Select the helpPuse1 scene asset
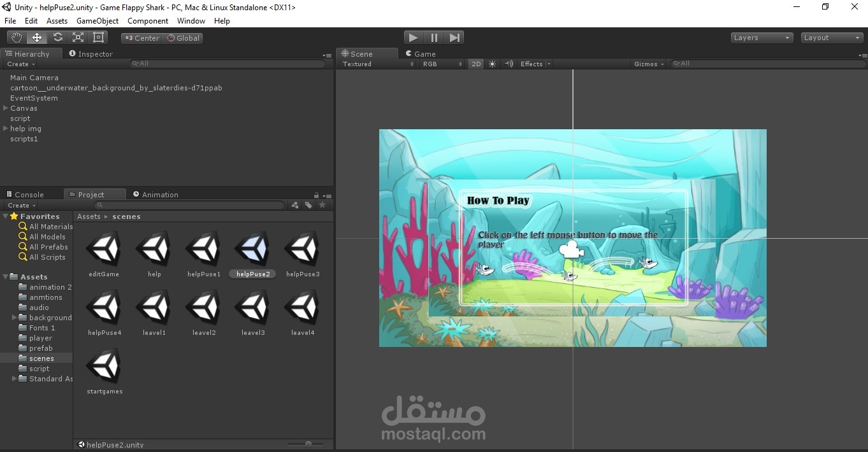 [x=204, y=253]
